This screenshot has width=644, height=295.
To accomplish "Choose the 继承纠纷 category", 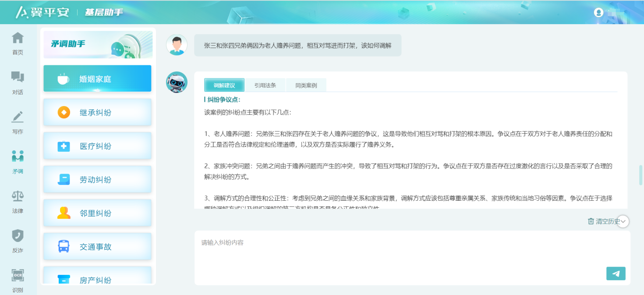I will [x=97, y=112].
